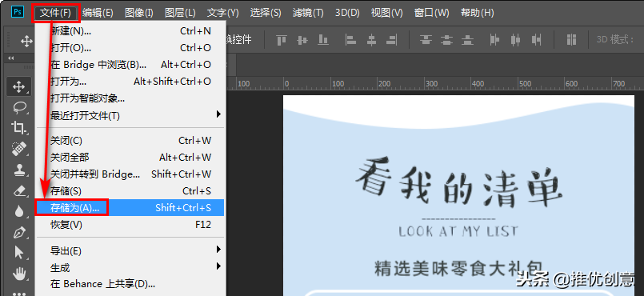
Task: Collapse the toolbar with the double-arrow
Action: [x=11, y=58]
